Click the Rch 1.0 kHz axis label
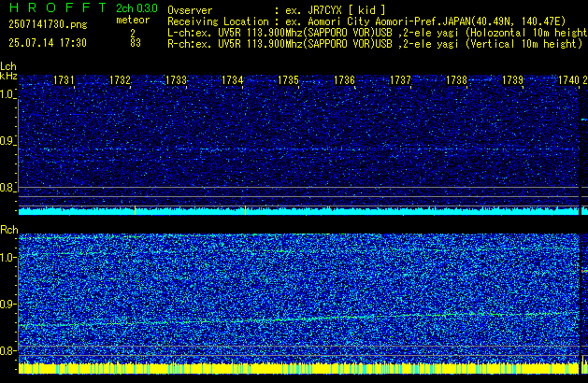 click(7, 258)
